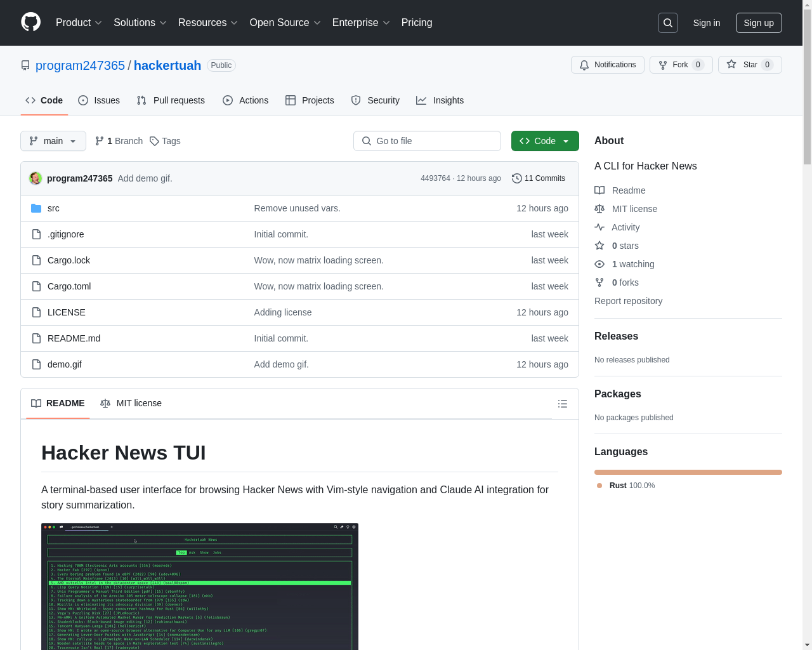The height and width of the screenshot is (650, 812).
Task: Open commit hash 4493764
Action: (435, 178)
